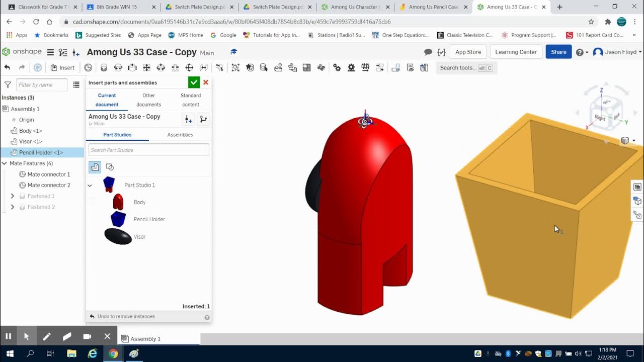Click the Filter by name field
This screenshot has width=644, height=362.
[42, 85]
